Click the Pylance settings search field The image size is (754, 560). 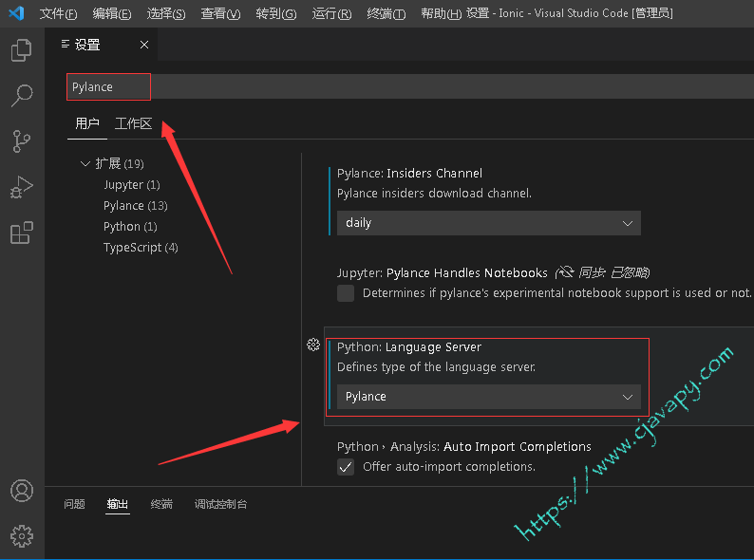(409, 86)
